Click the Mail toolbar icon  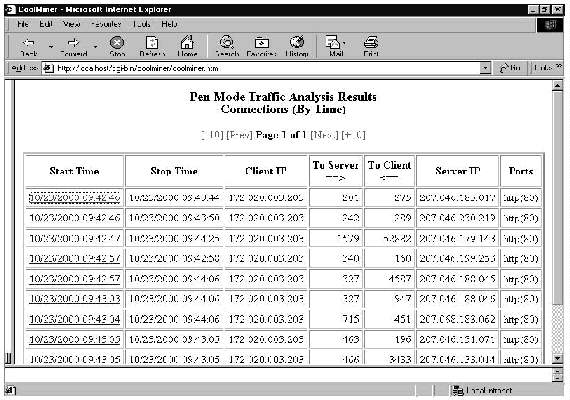coord(333,42)
